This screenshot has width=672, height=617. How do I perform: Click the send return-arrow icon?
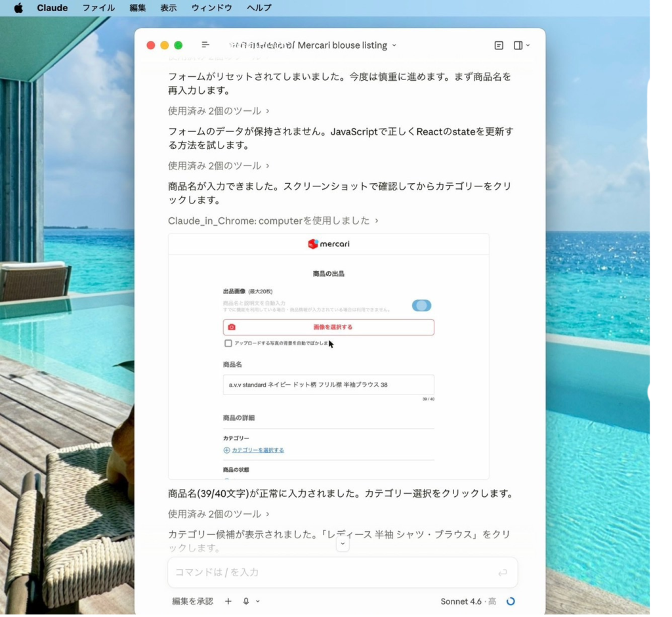tap(502, 572)
